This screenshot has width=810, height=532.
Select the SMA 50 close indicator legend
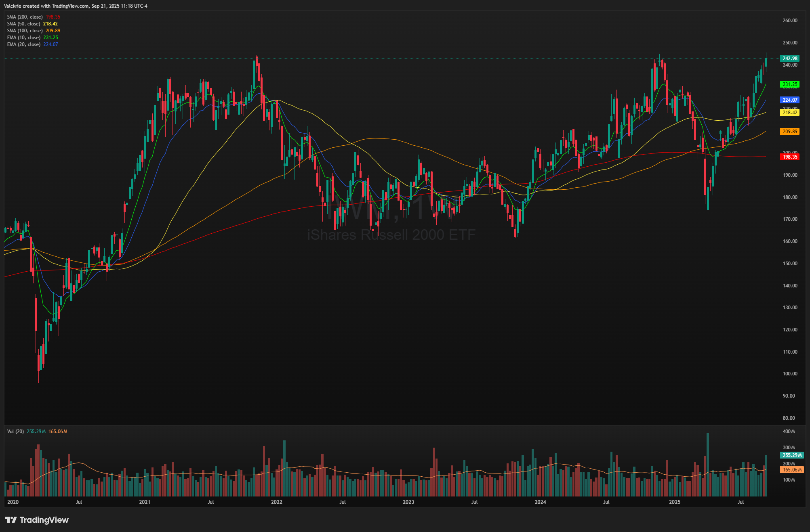pyautogui.click(x=24, y=24)
